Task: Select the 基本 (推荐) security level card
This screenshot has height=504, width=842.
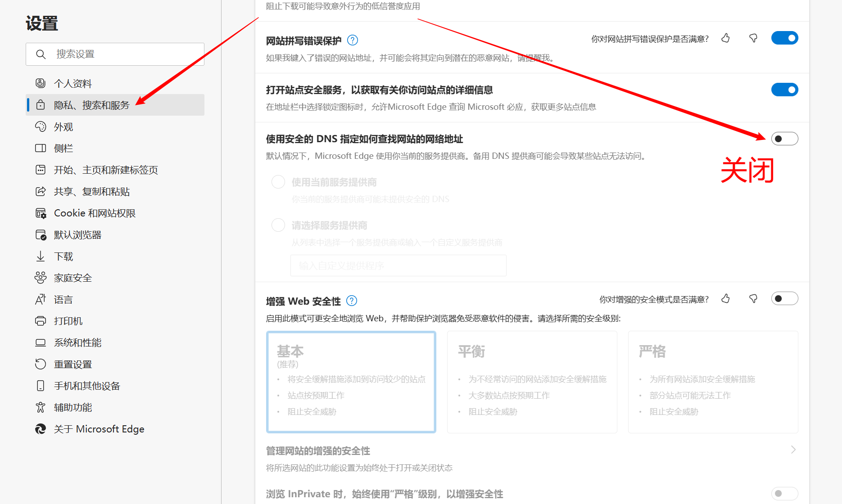Action: [351, 382]
